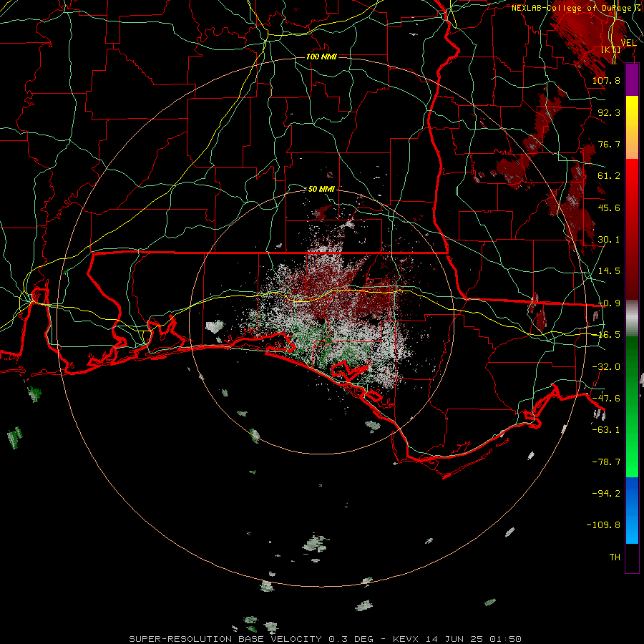Select the -0.9 velocity scale value
The height and width of the screenshot is (644, 644).
point(609,303)
